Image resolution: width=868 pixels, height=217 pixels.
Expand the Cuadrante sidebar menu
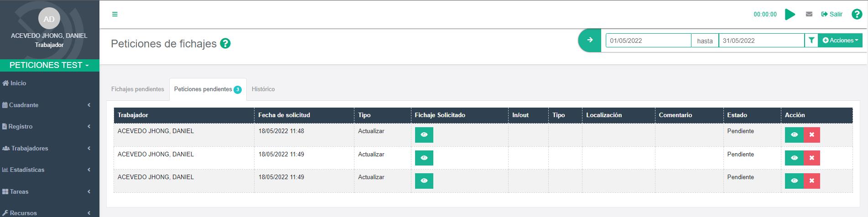pyautogui.click(x=46, y=105)
